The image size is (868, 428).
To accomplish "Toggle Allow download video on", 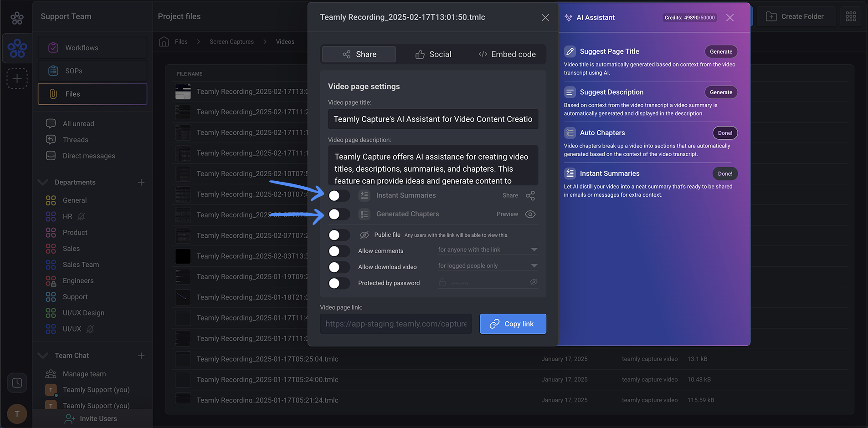I will tap(339, 267).
